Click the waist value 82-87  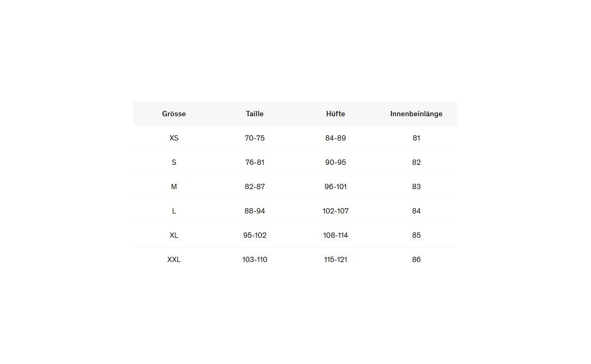click(x=255, y=186)
